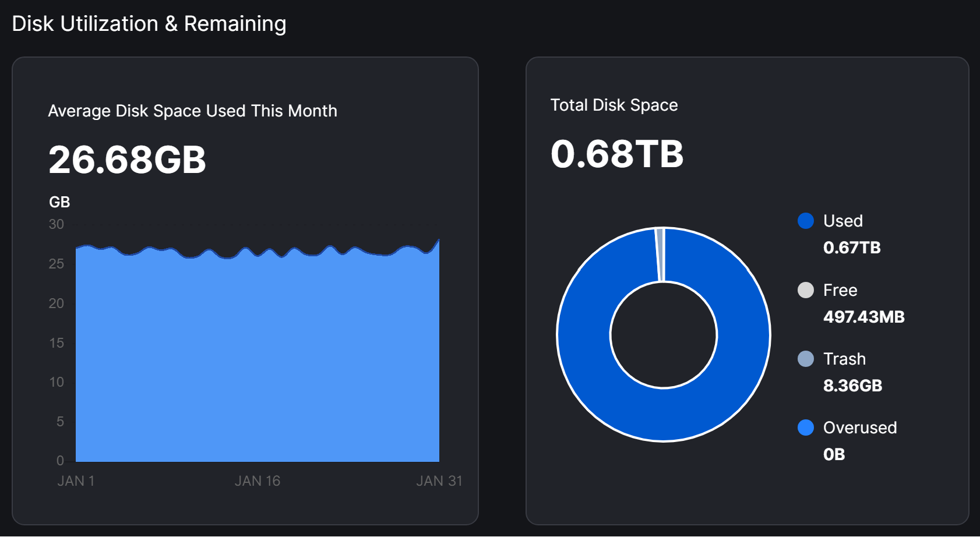Image resolution: width=980 pixels, height=537 pixels.
Task: Click the Disk Utilization & Remaining heading
Action: [x=149, y=24]
